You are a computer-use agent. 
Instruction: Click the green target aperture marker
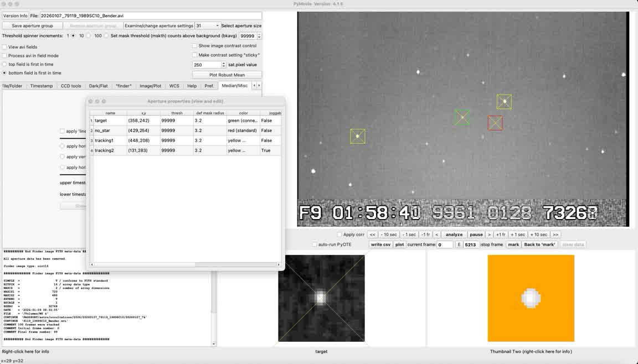462,117
